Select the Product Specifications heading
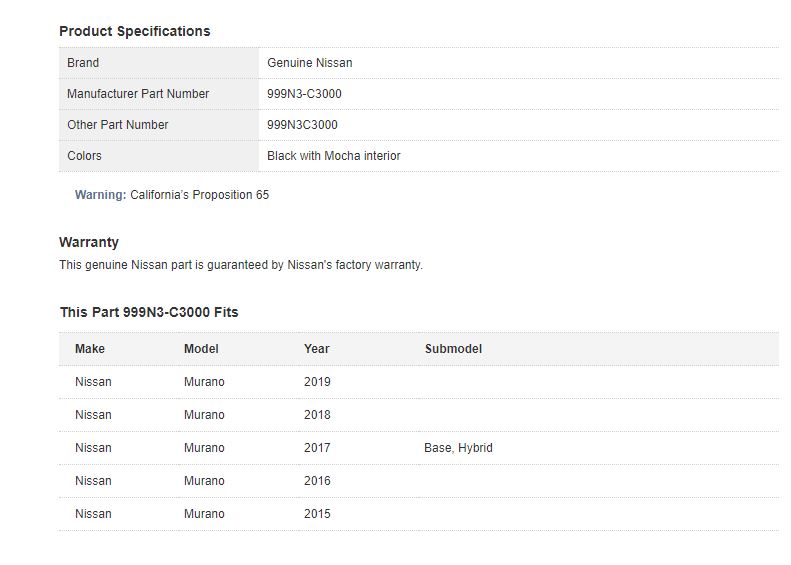The width and height of the screenshot is (791, 565). [134, 31]
